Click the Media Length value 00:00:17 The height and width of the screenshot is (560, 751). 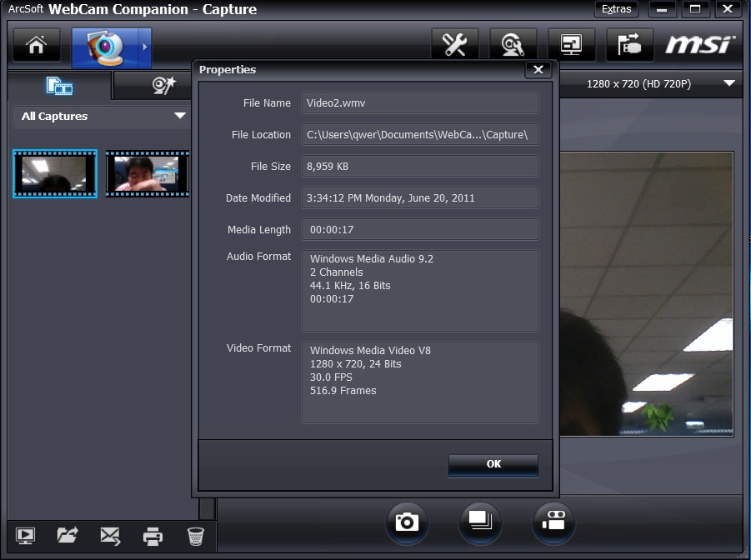click(x=420, y=229)
